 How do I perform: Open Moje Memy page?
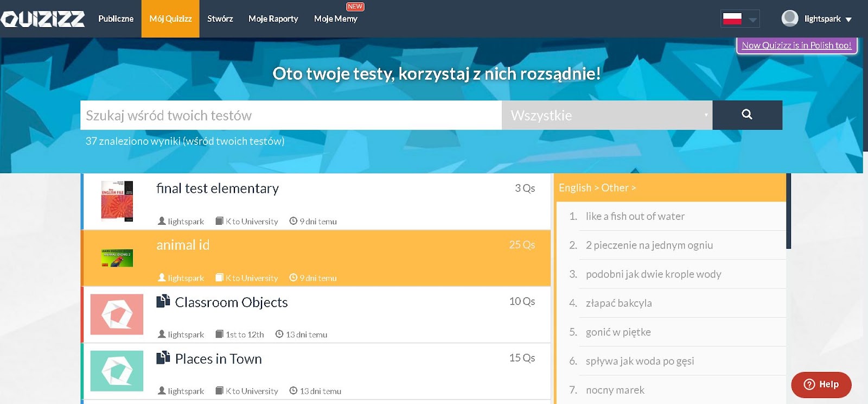(x=336, y=18)
